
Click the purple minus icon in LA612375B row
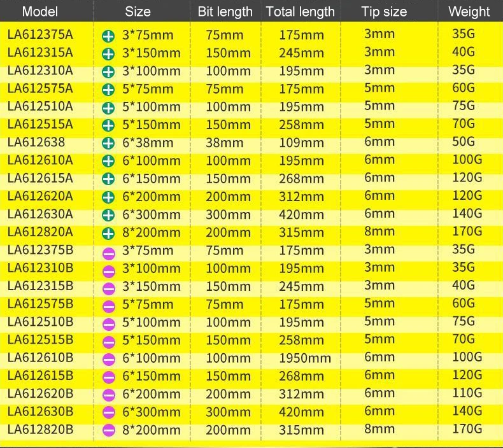tap(109, 255)
